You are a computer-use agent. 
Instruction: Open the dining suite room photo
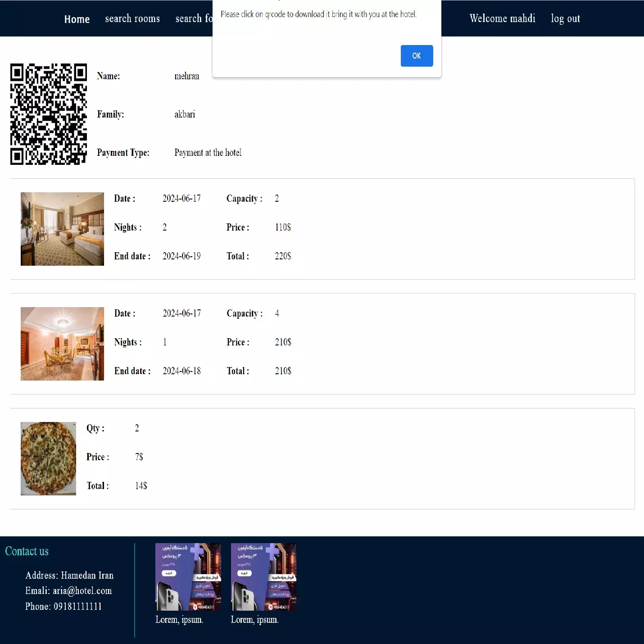pyautogui.click(x=62, y=344)
